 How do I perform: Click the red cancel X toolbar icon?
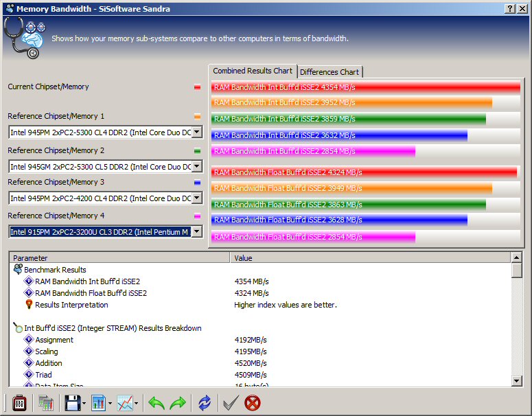pos(253,403)
